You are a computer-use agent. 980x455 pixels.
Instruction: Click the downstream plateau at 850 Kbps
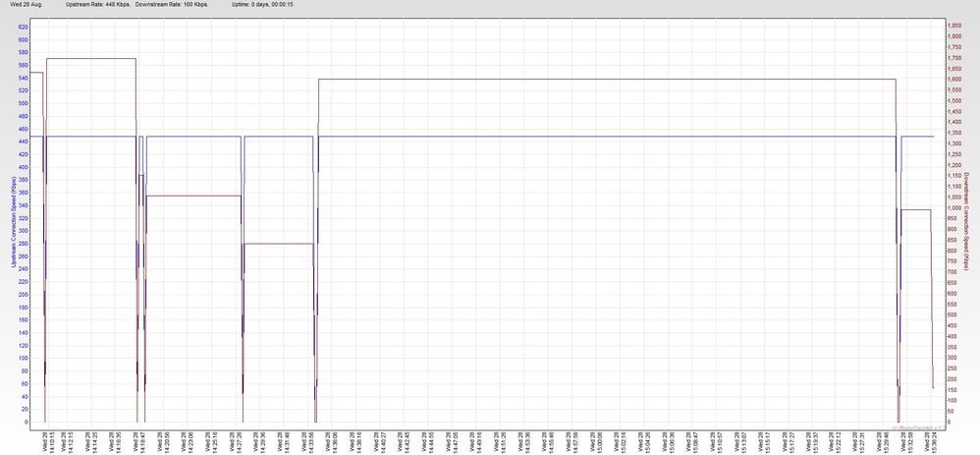[x=278, y=244]
